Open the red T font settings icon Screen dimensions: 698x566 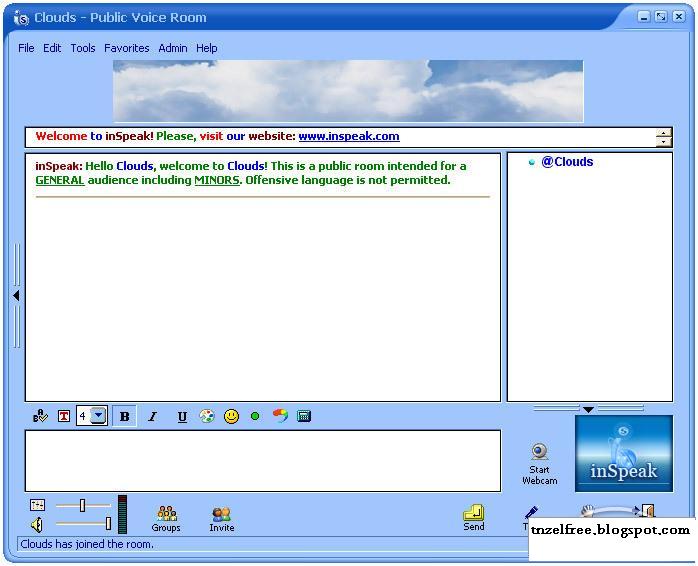[x=64, y=416]
